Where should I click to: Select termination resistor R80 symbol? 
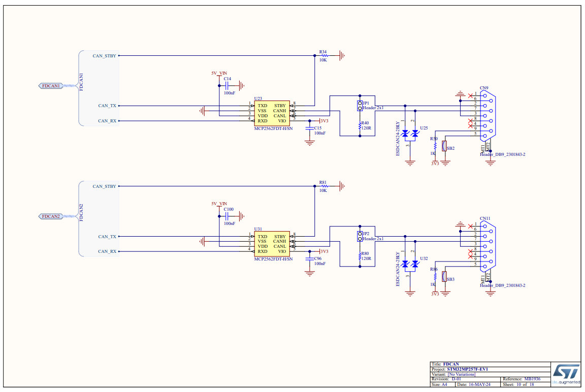360,256
